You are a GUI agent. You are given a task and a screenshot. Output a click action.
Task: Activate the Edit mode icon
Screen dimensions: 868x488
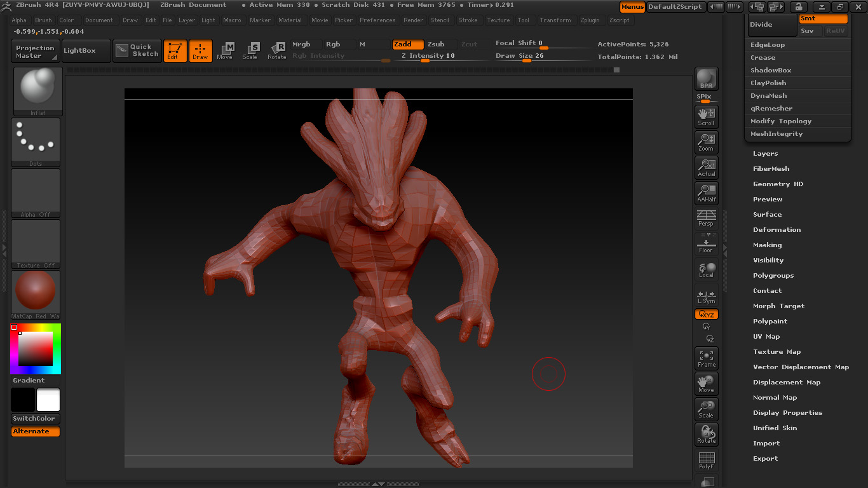coord(175,51)
